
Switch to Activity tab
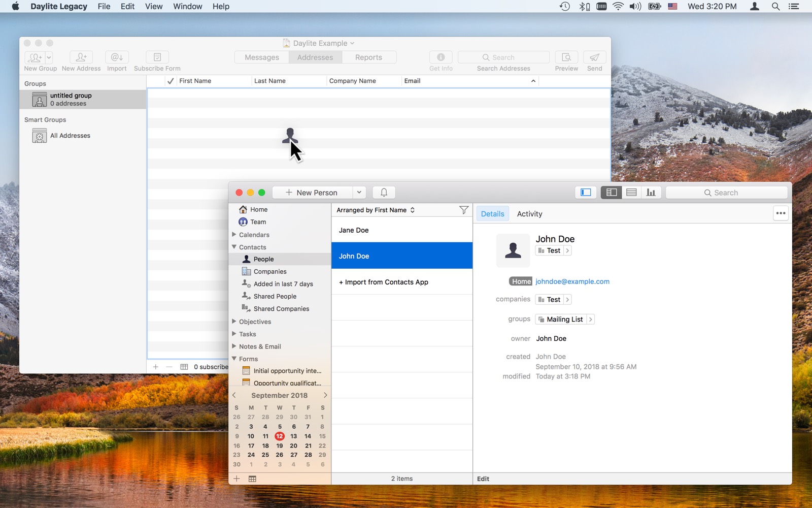529,214
